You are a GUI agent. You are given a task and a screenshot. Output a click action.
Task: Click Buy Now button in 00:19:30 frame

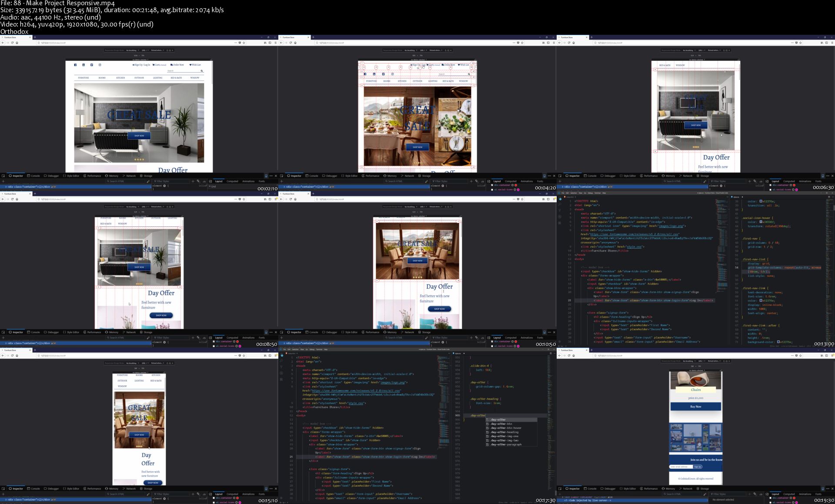(695, 407)
